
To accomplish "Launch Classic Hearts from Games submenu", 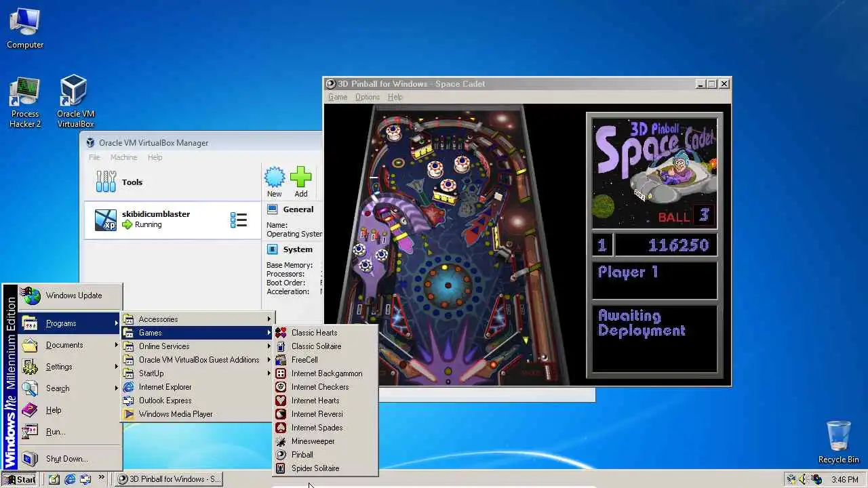I will coord(325,333).
